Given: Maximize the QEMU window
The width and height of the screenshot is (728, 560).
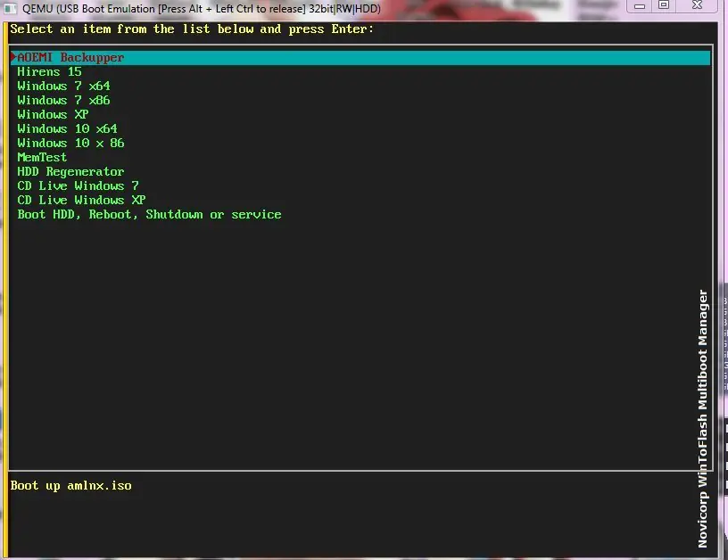Looking at the screenshot, I should click(x=664, y=5).
